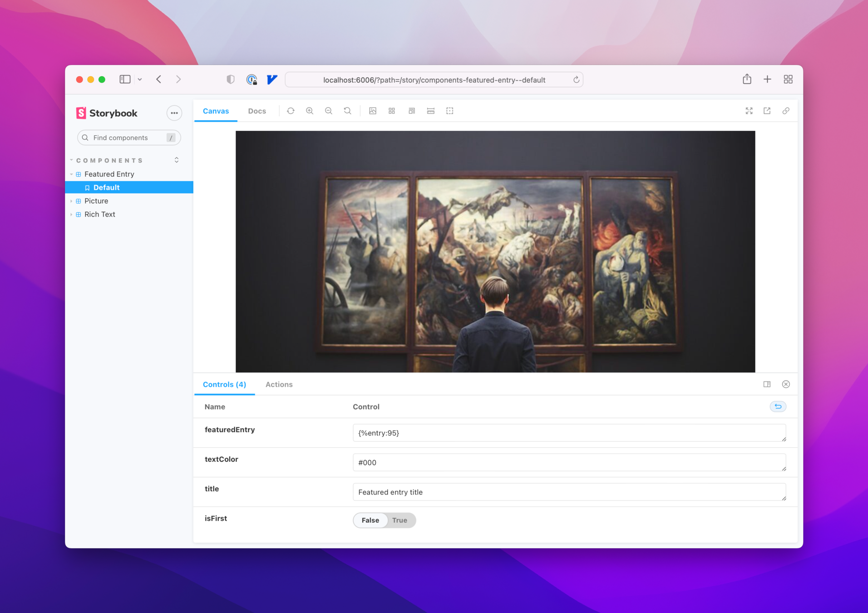Switch to the Canvas tab
This screenshot has height=613, width=868.
[216, 111]
